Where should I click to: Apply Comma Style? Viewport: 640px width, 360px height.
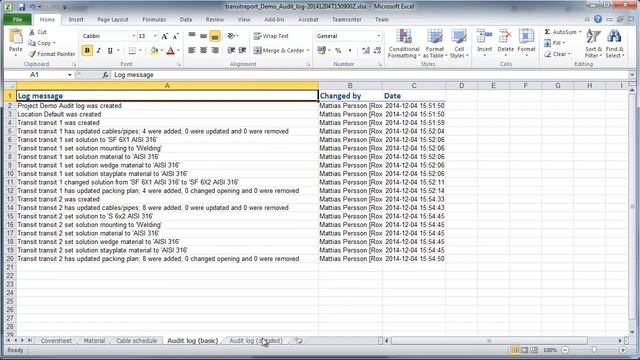(x=350, y=51)
